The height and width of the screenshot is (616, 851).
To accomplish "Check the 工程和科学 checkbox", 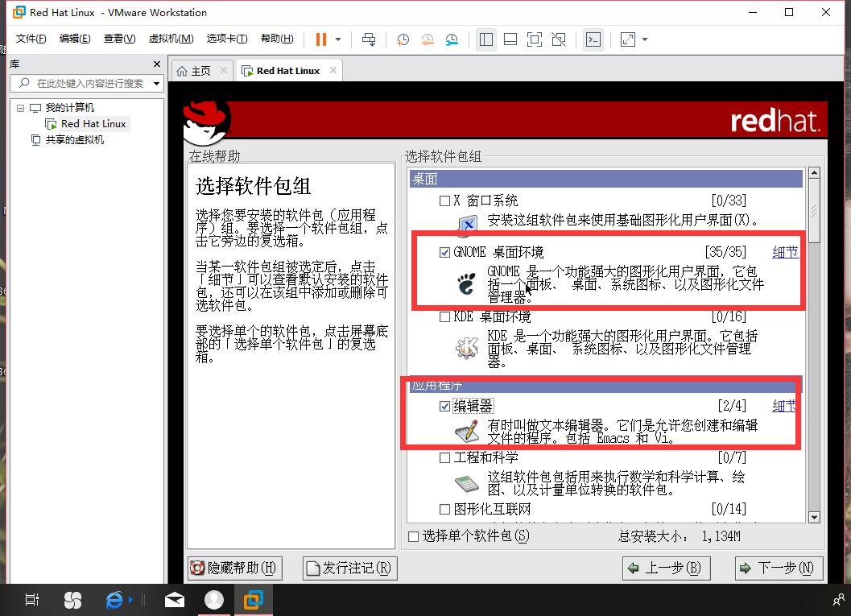I will (444, 457).
